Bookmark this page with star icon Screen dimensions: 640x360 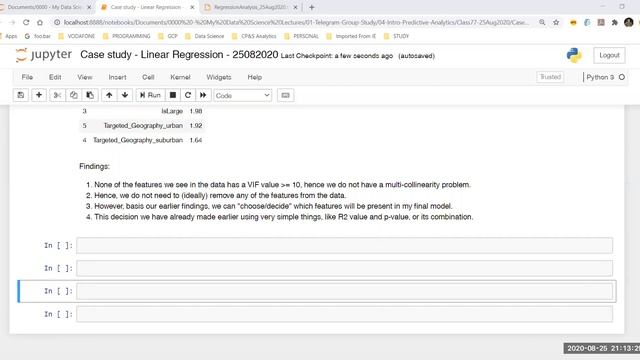pos(556,22)
